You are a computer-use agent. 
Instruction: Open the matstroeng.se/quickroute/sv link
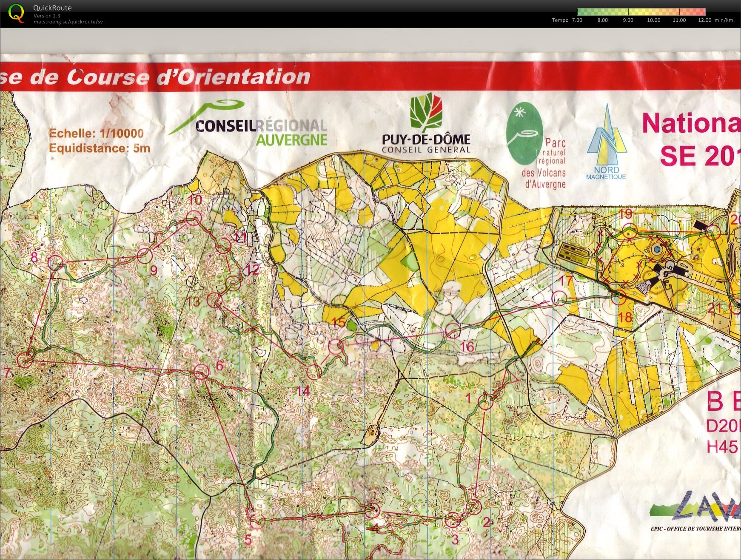click(68, 22)
